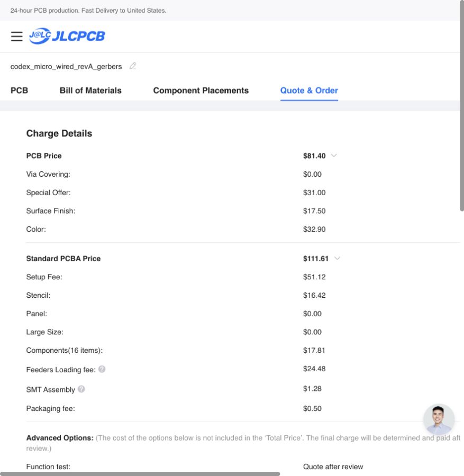The image size is (464, 476).
Task: Click the file name codex_micro_wired_revA_gerbers
Action: (66, 67)
